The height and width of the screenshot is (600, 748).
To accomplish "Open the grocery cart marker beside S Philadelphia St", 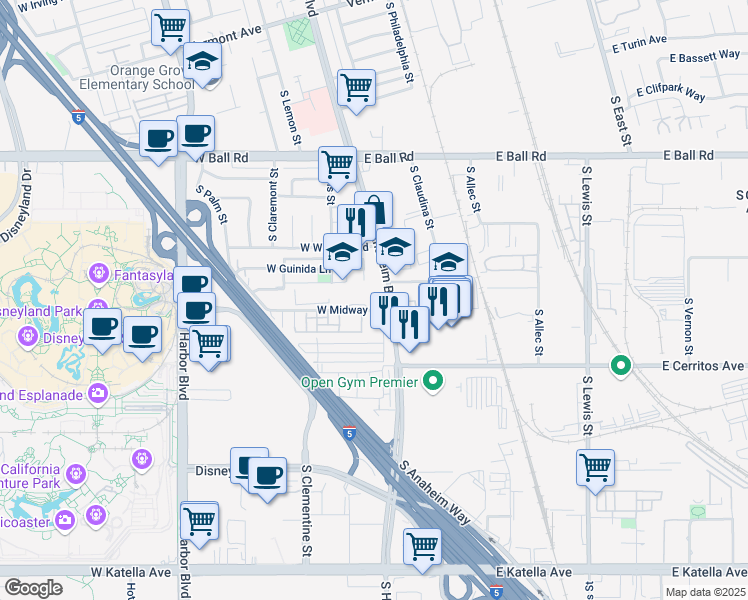I will point(356,90).
